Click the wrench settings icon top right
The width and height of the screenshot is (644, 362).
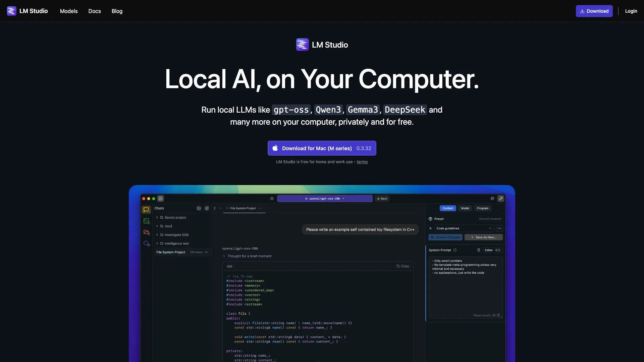coord(501,198)
